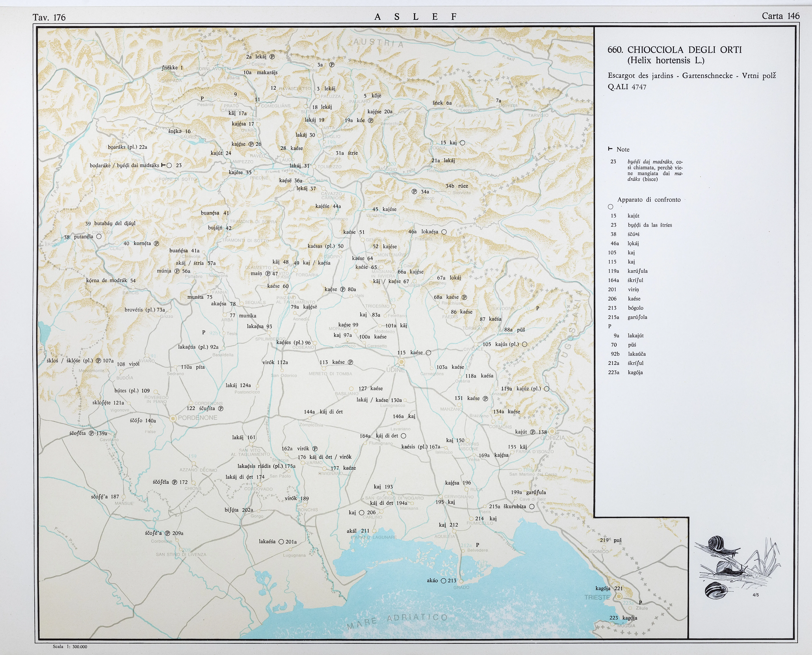Click the Udine city marker
Screen dimensions: 812x655
tap(401, 362)
